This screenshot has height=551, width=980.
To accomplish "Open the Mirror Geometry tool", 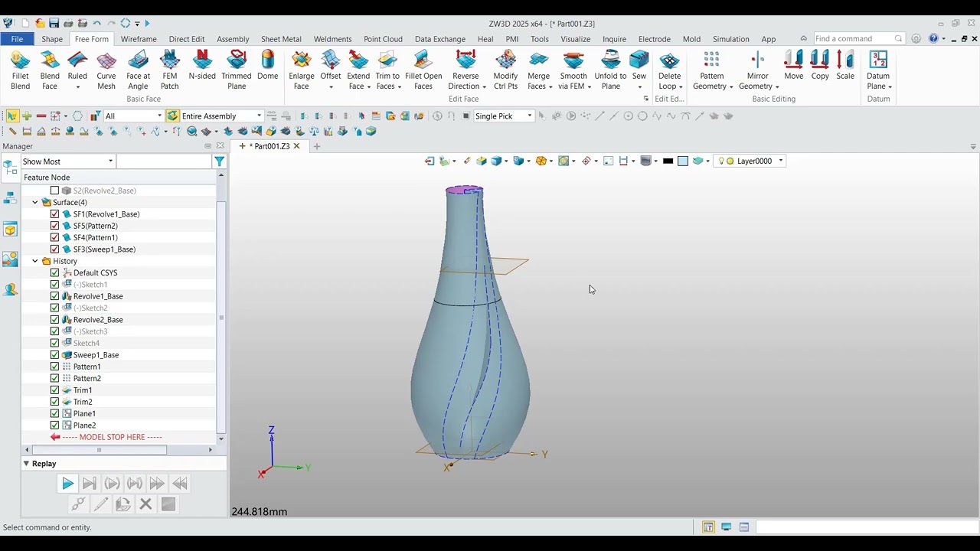I will tap(758, 70).
